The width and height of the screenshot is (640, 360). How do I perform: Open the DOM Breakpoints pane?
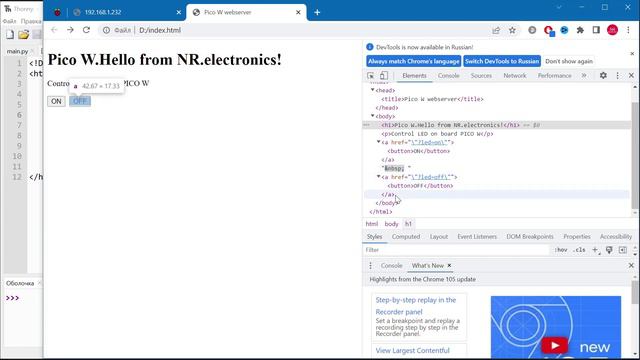pos(530,237)
